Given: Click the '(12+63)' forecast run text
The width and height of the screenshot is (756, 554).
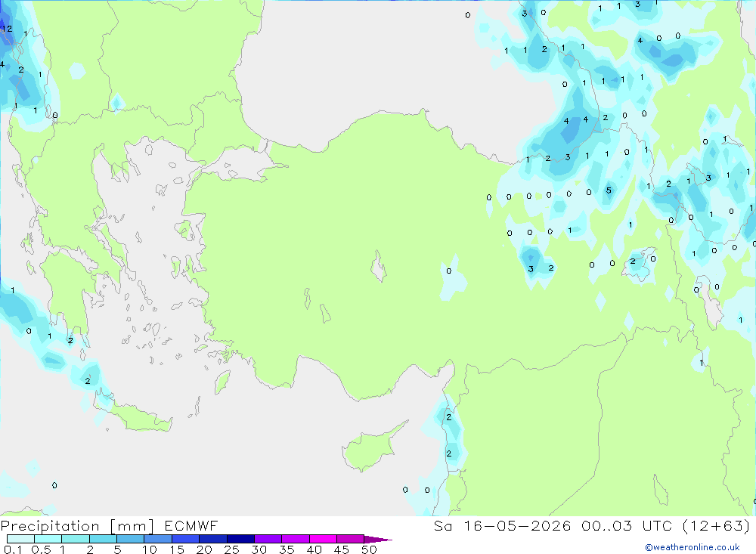Looking at the screenshot, I should coord(717,525).
